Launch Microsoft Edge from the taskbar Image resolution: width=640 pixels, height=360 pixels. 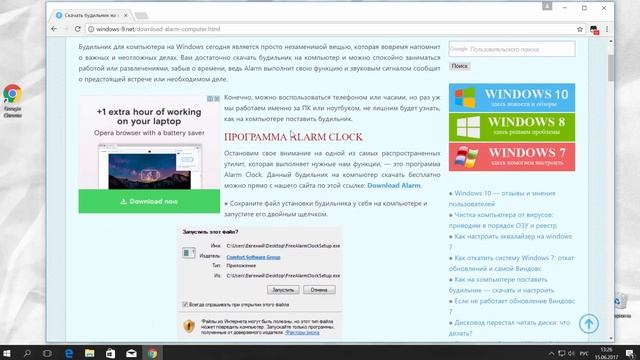pos(69,353)
